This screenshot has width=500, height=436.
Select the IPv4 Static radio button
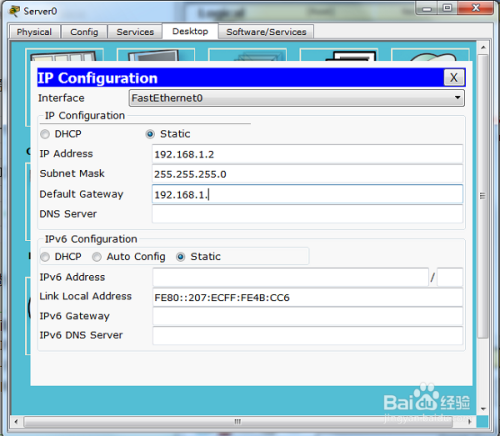pyautogui.click(x=150, y=134)
